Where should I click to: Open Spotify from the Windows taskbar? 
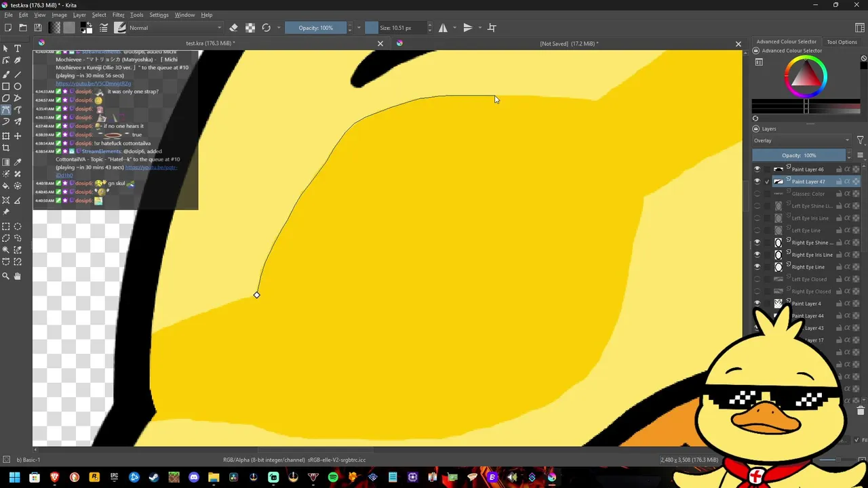333,477
